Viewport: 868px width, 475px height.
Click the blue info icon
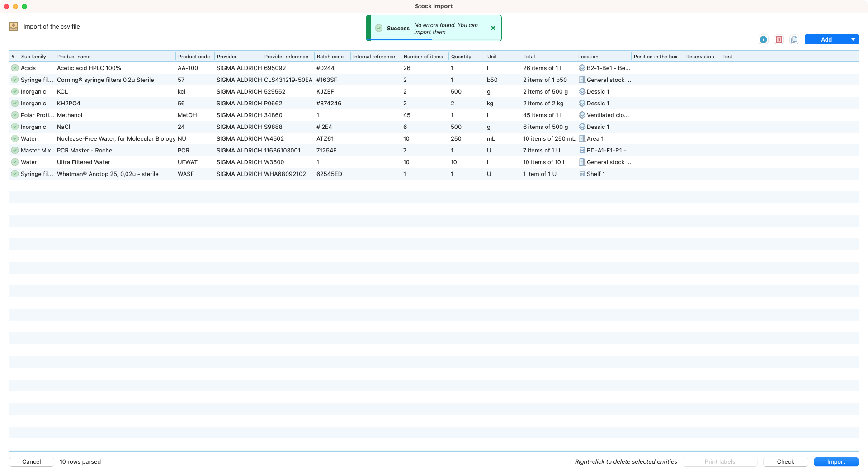pos(763,39)
